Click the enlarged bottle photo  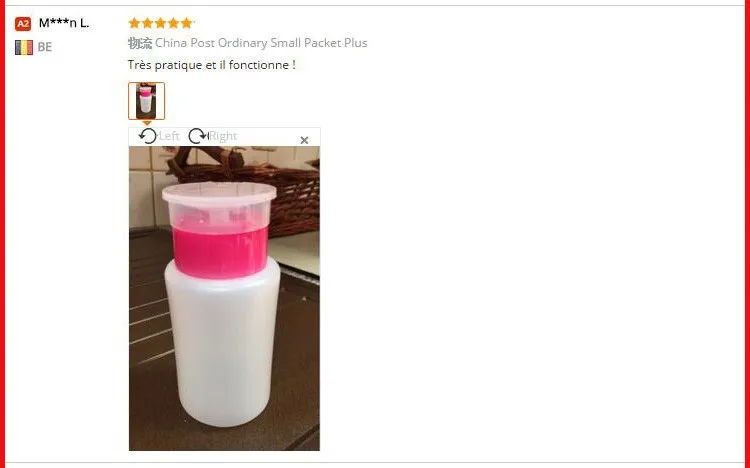point(224,298)
